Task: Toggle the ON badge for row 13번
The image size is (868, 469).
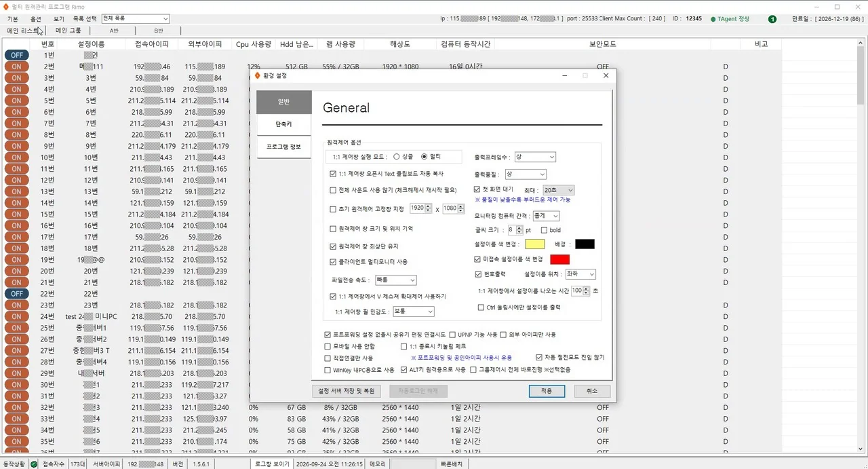Action: (16, 191)
